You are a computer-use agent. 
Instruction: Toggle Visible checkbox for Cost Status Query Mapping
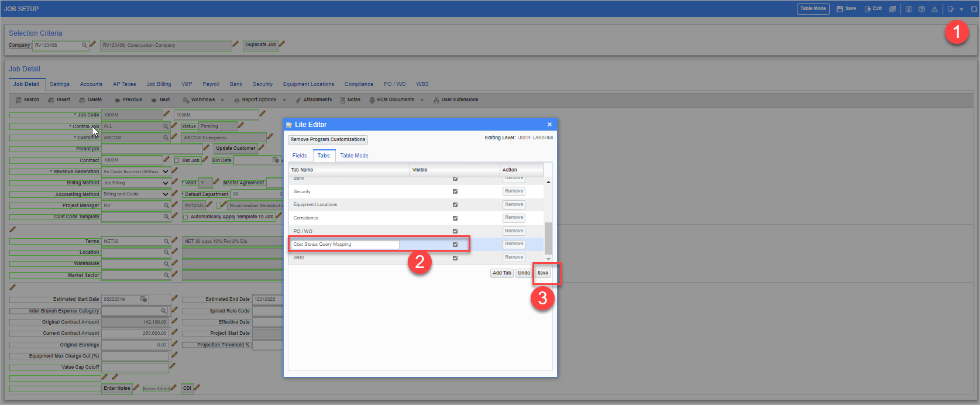coord(455,245)
